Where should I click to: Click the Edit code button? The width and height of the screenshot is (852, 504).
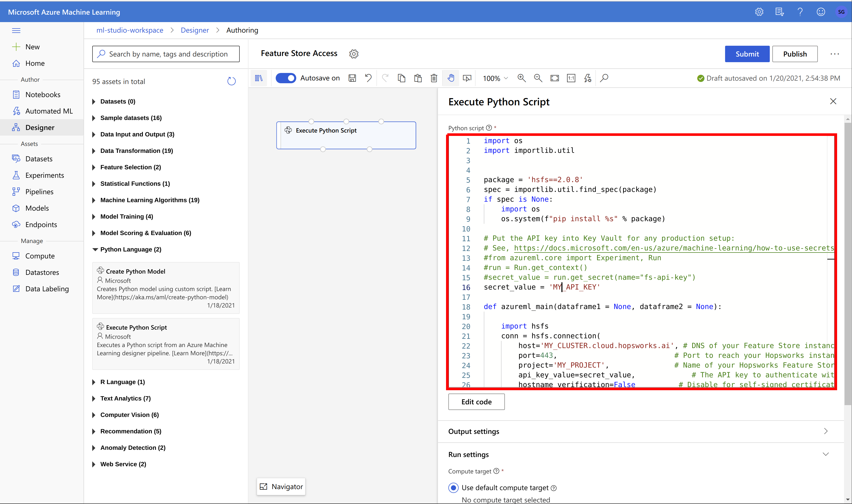[x=476, y=402]
